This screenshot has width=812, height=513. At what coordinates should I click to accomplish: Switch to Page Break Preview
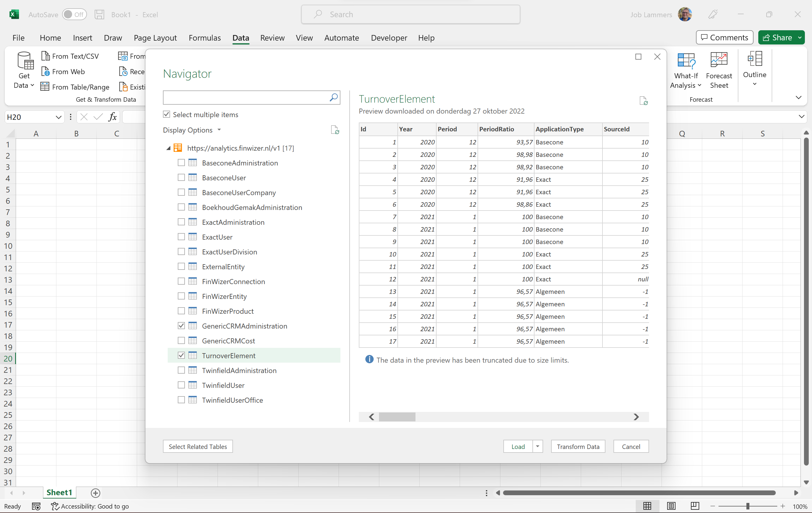click(x=695, y=506)
